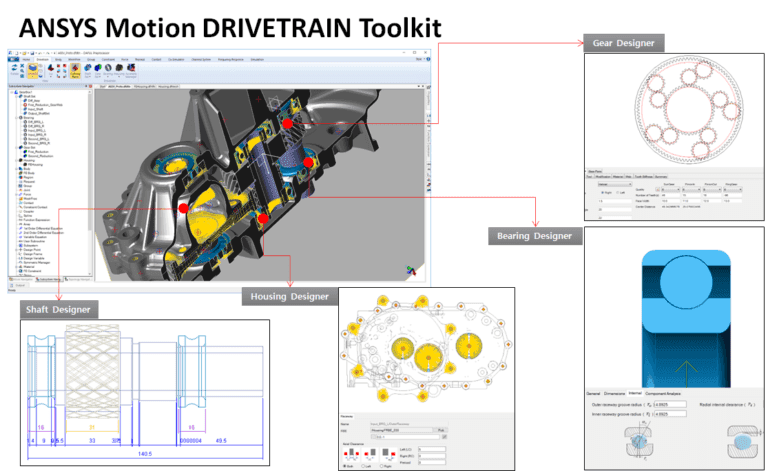Collapse the Gear Set tree node

pyautogui.click(x=16, y=147)
